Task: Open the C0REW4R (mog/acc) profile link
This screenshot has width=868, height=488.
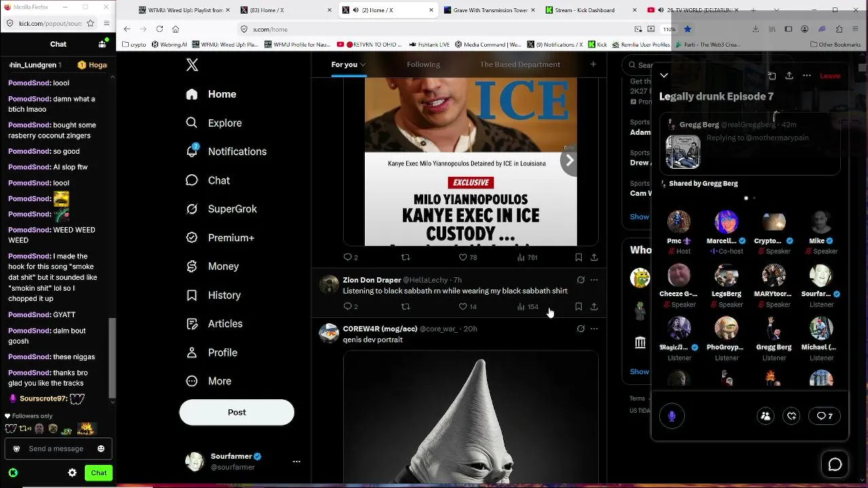Action: (x=380, y=329)
